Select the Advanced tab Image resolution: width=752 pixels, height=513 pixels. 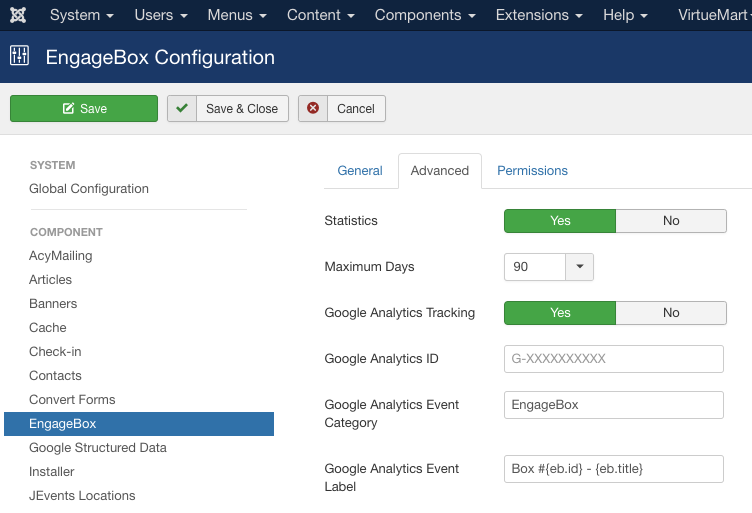[440, 171]
